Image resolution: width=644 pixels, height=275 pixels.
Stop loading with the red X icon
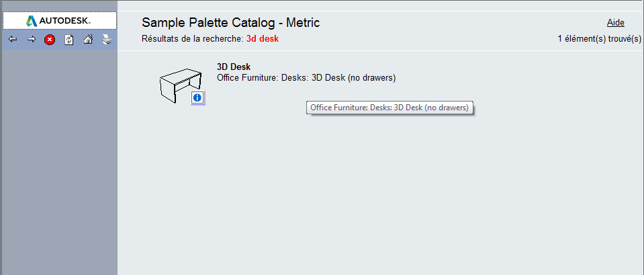click(50, 40)
